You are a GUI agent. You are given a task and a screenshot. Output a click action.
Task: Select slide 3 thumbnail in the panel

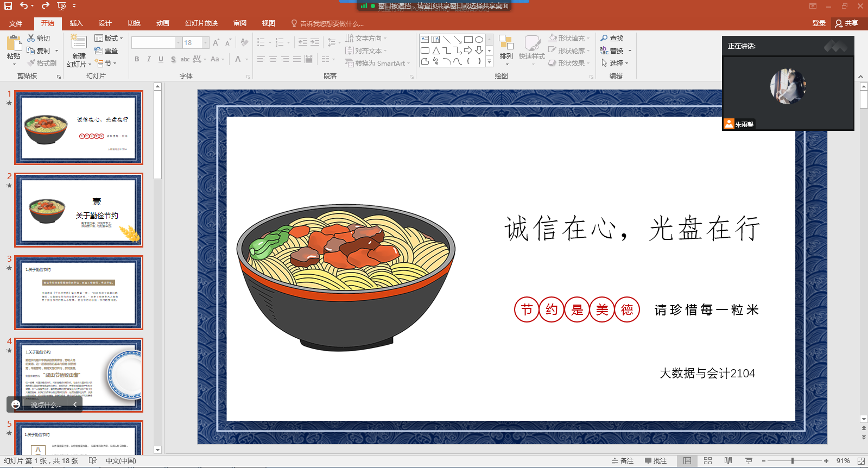click(79, 293)
